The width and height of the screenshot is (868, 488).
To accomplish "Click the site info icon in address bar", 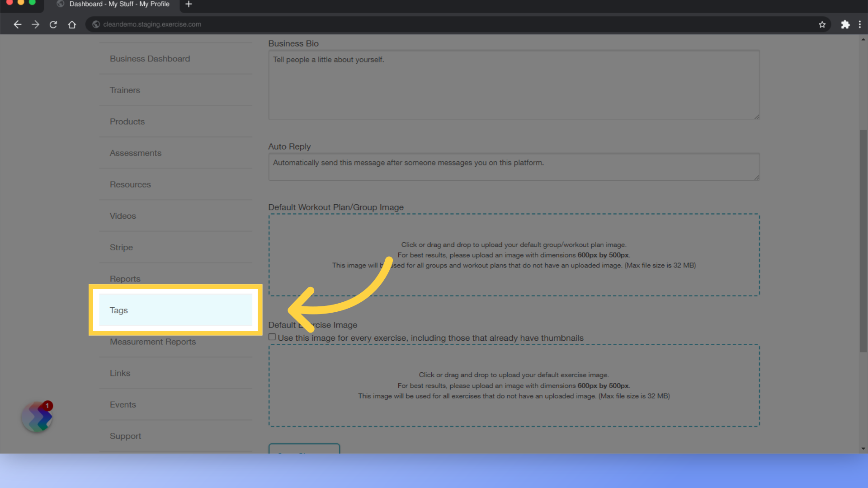I will 96,24.
